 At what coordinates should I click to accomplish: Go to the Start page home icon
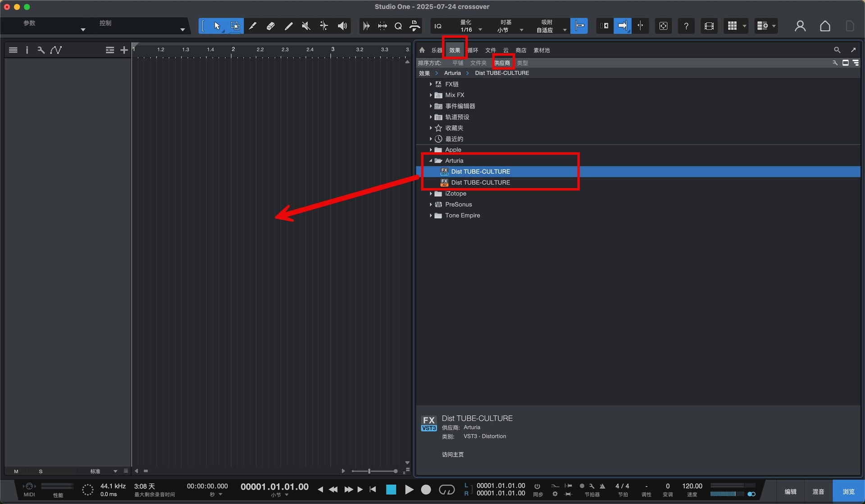825,26
